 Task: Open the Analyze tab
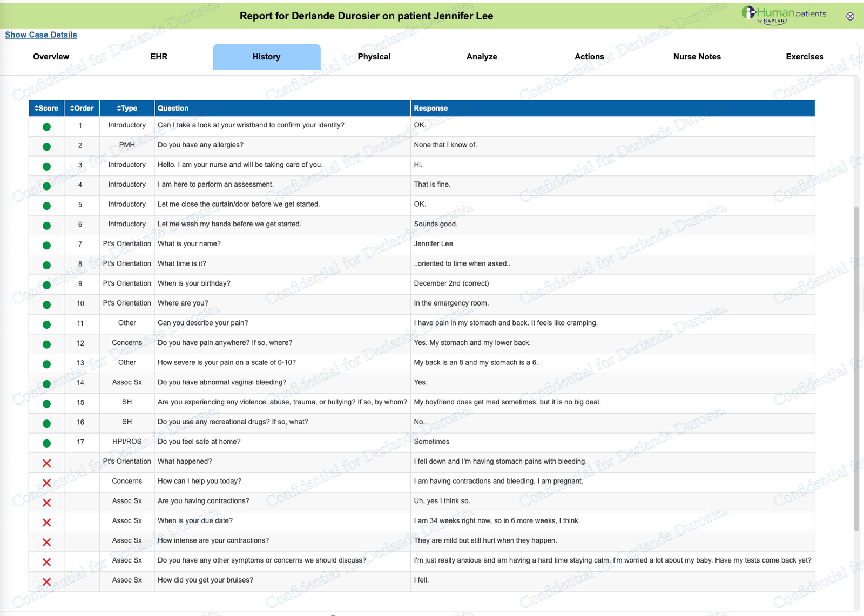pyautogui.click(x=482, y=57)
